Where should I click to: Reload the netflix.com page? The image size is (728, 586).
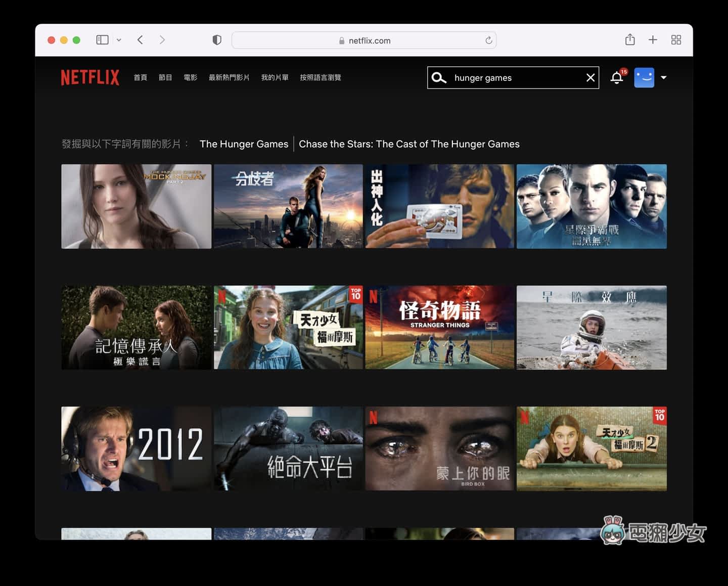tap(488, 40)
